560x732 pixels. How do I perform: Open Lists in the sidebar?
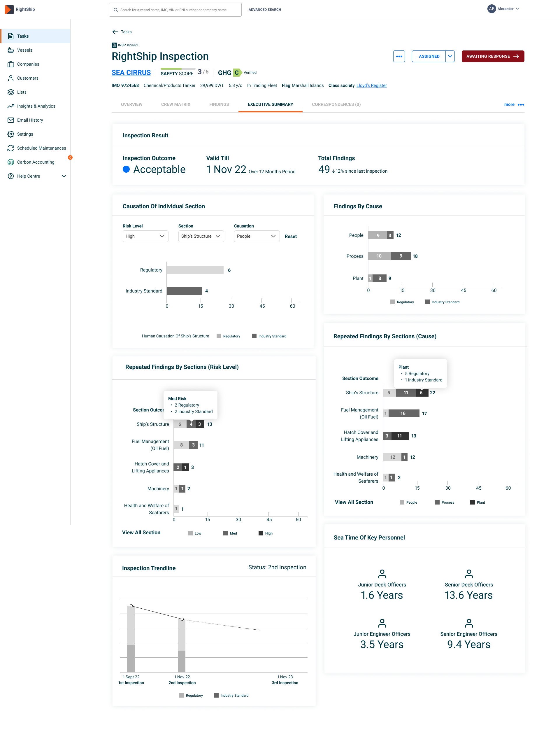[x=35, y=92]
